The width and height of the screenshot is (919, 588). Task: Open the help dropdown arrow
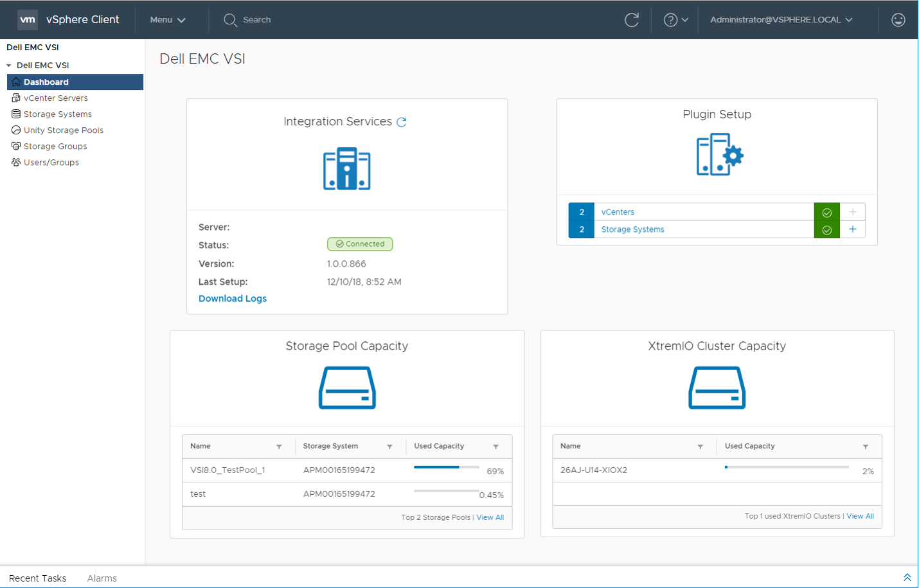click(685, 20)
